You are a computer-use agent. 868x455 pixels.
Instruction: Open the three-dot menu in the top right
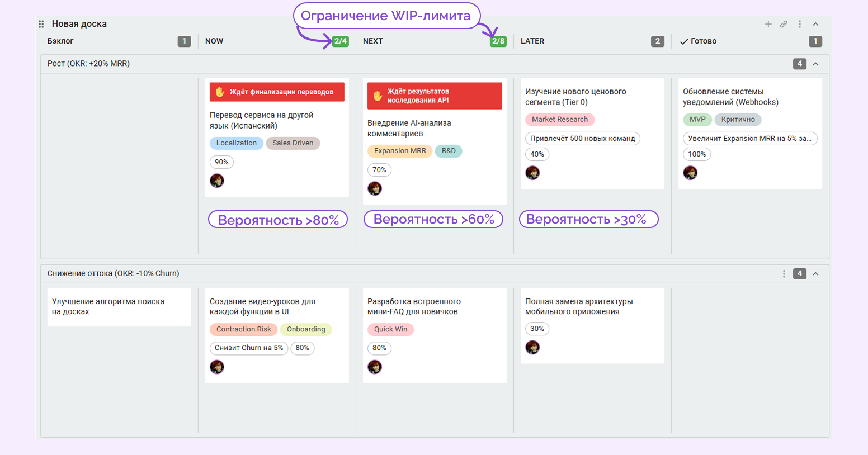point(800,24)
